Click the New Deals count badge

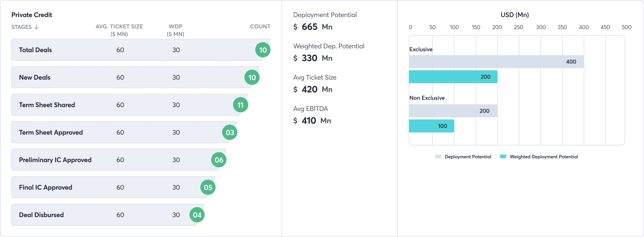pyautogui.click(x=252, y=77)
